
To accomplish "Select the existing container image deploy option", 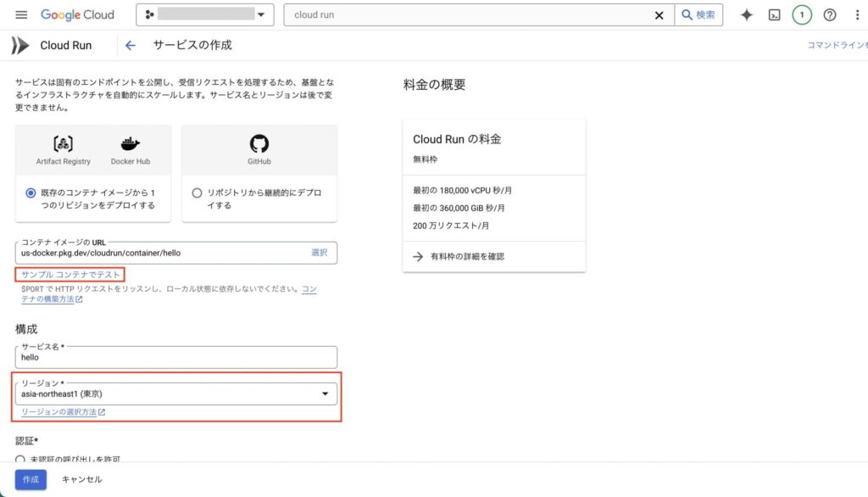I will 31,193.
